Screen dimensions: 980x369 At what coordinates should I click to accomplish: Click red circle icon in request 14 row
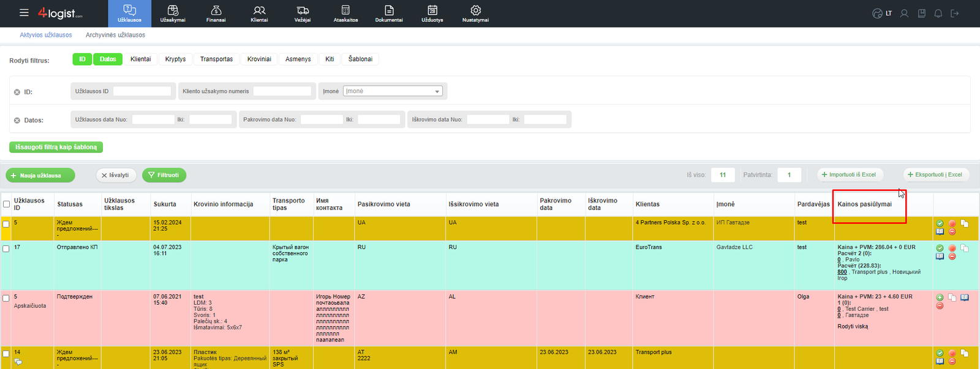point(952,353)
